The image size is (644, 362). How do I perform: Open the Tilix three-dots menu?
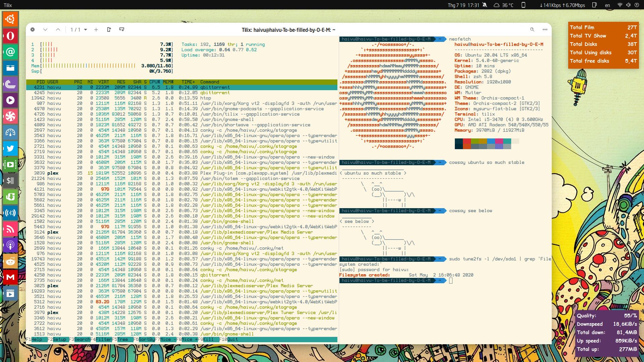545,29
